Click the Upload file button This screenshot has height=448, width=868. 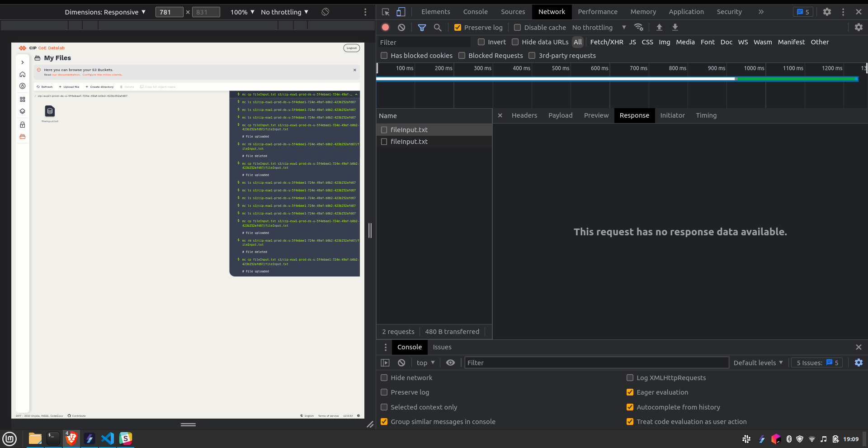click(x=69, y=86)
